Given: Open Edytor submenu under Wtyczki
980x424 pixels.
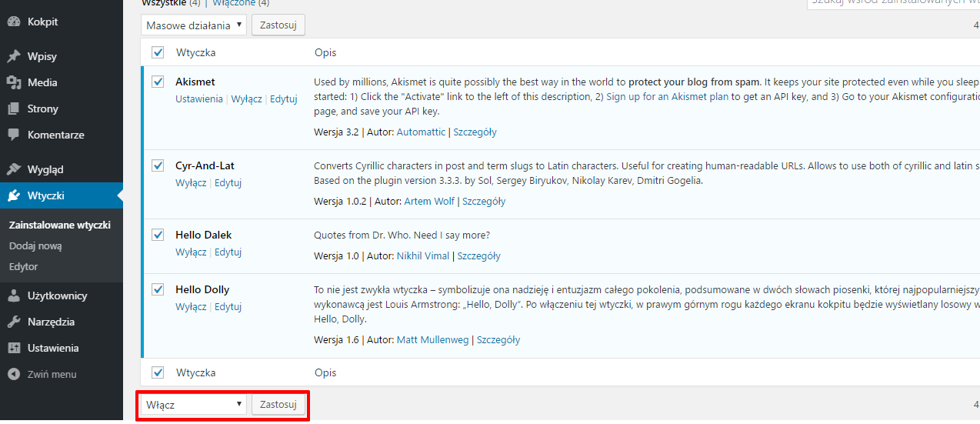Looking at the screenshot, I should click(x=24, y=267).
